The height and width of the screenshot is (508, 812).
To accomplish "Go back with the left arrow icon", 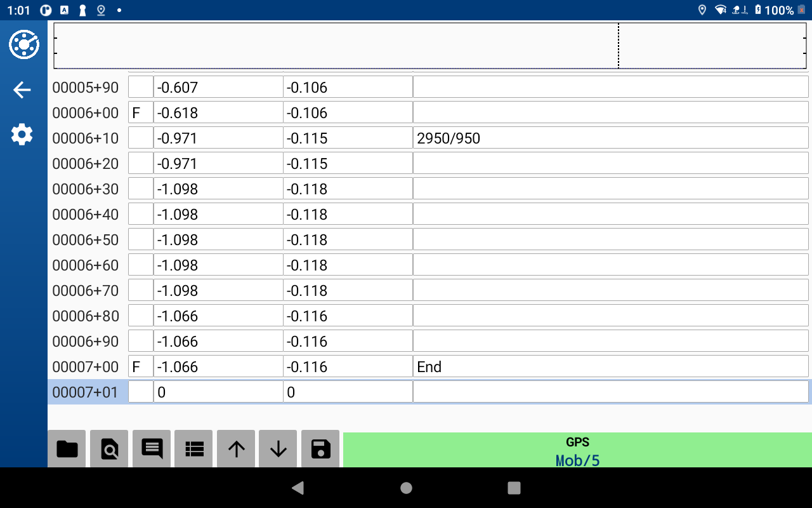I will point(22,90).
